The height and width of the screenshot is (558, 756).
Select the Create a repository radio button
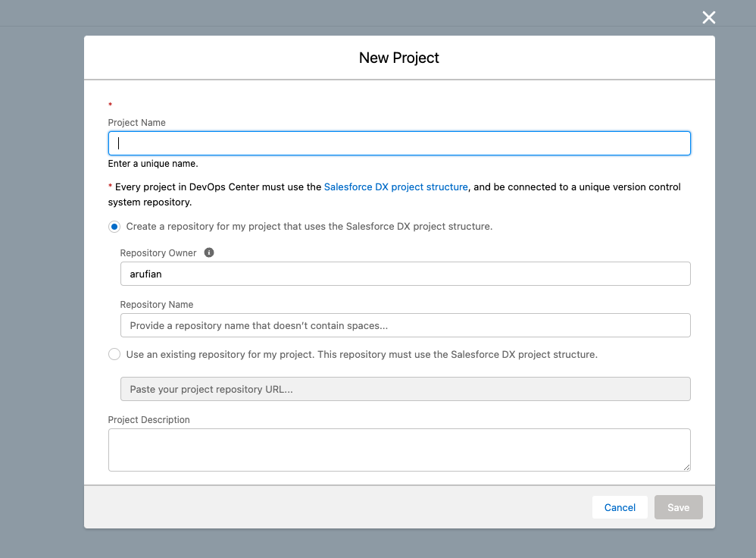[114, 227]
